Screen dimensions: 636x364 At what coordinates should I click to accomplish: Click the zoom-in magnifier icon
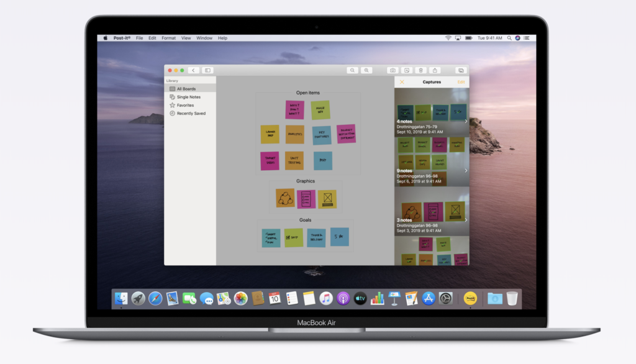(x=366, y=70)
